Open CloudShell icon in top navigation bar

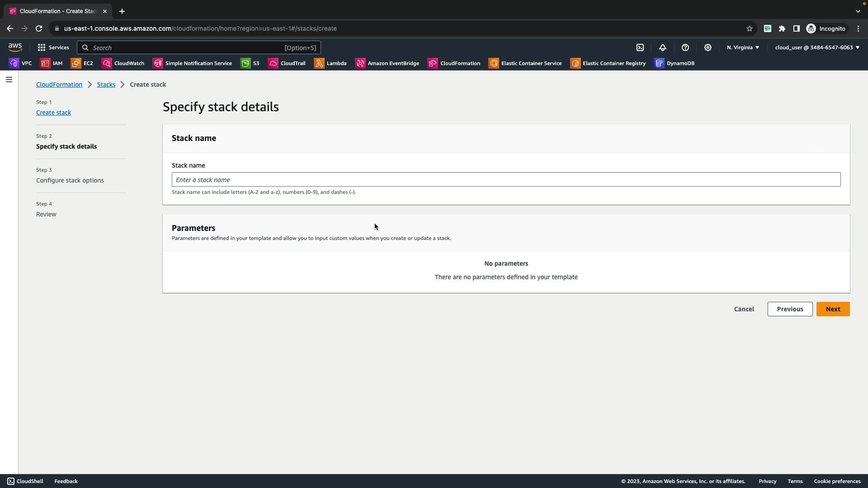tap(640, 47)
